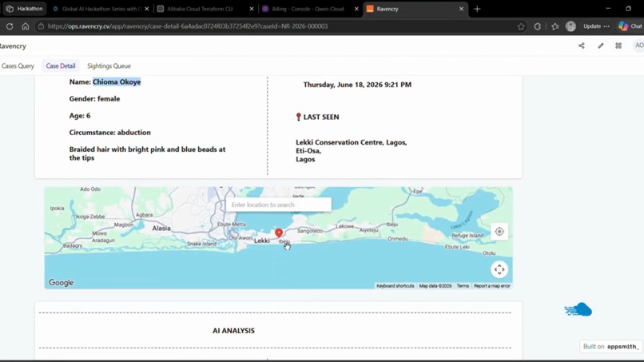Center map on my location
Viewport: 644px width, 362px height.
tap(499, 232)
